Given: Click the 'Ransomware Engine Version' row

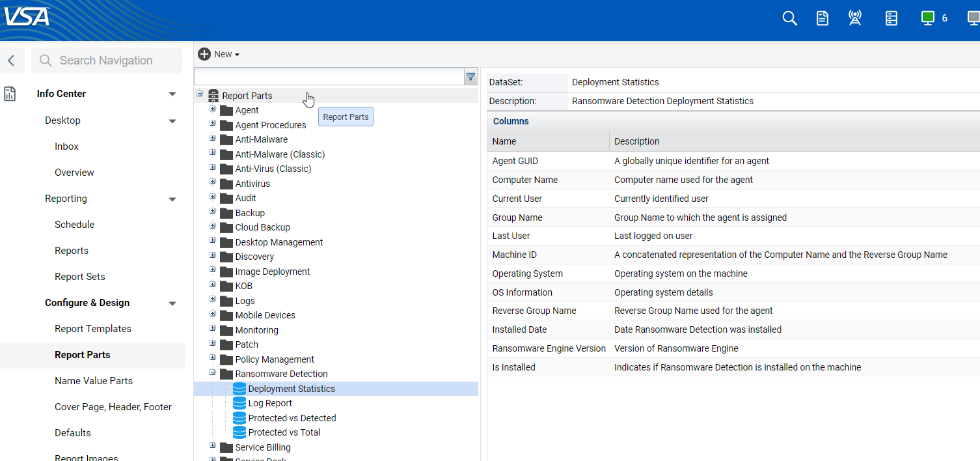Looking at the screenshot, I should click(733, 348).
